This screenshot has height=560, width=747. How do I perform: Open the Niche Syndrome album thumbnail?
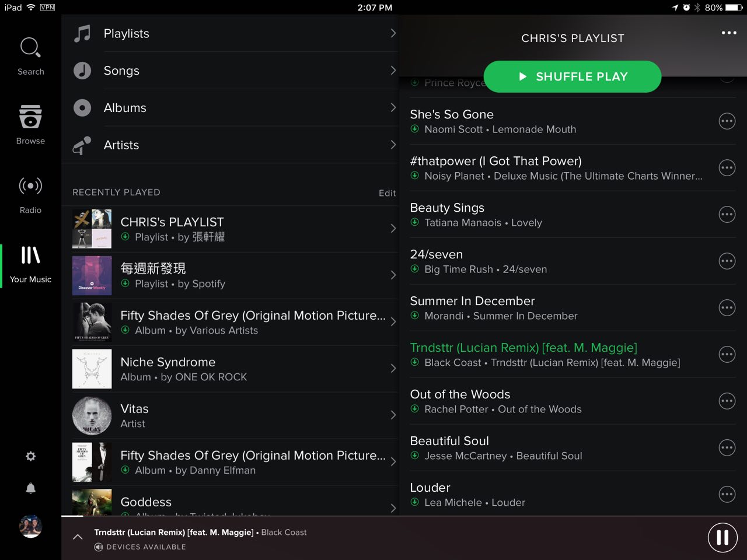tap(92, 369)
